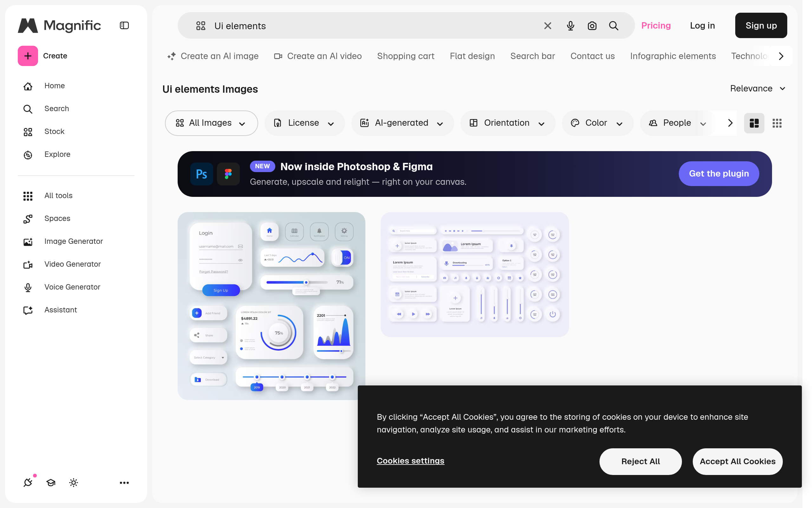Advance the filters row with right chevron
Viewport: 812px width, 508px height.
coord(730,123)
